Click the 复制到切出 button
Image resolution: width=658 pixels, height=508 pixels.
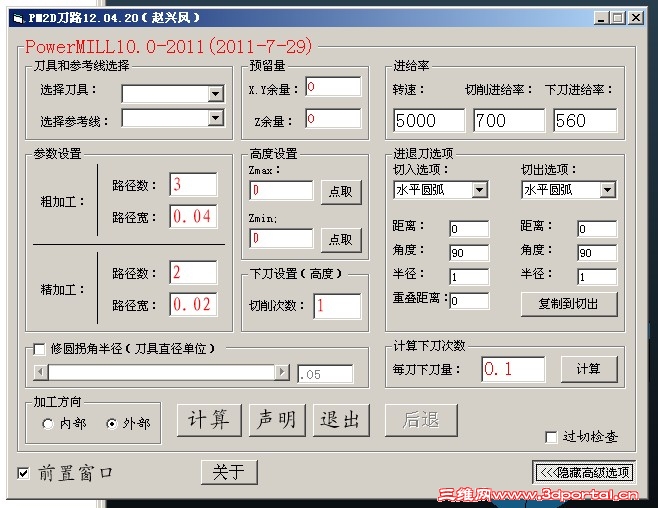coord(569,304)
